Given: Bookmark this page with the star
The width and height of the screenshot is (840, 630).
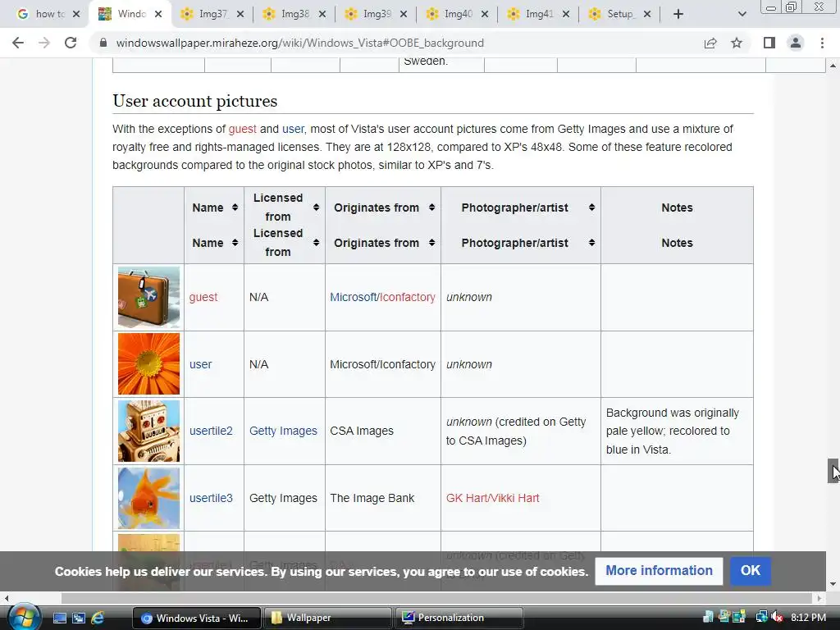Looking at the screenshot, I should [x=737, y=43].
